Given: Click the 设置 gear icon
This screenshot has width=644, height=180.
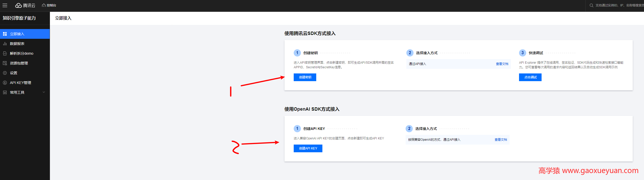Looking at the screenshot, I should [x=5, y=73].
